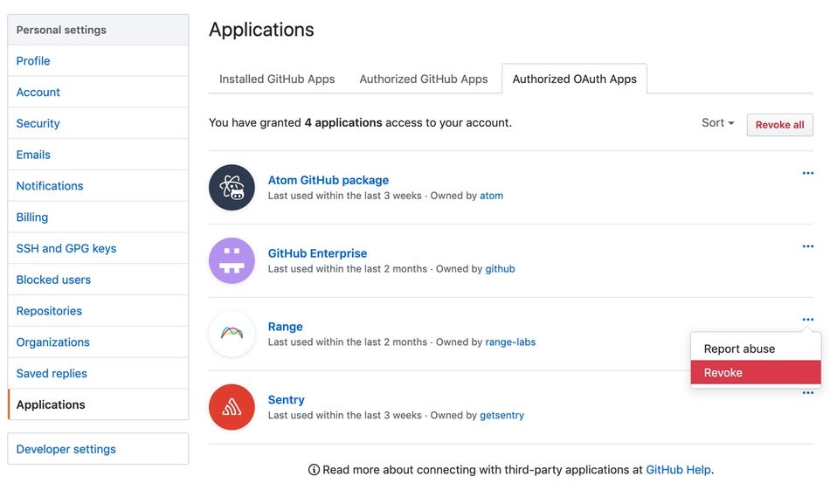
Task: Open the GitHub Enterprise three-dot menu
Action: [x=807, y=247]
